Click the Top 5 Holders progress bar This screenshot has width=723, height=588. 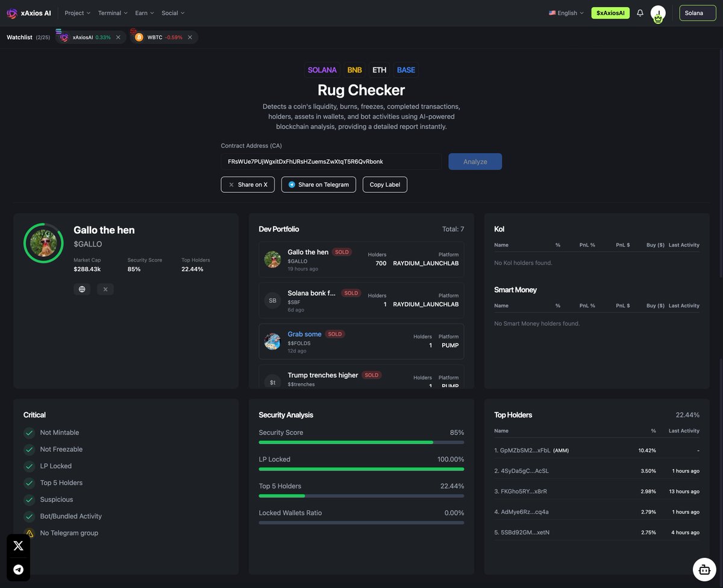[361, 496]
